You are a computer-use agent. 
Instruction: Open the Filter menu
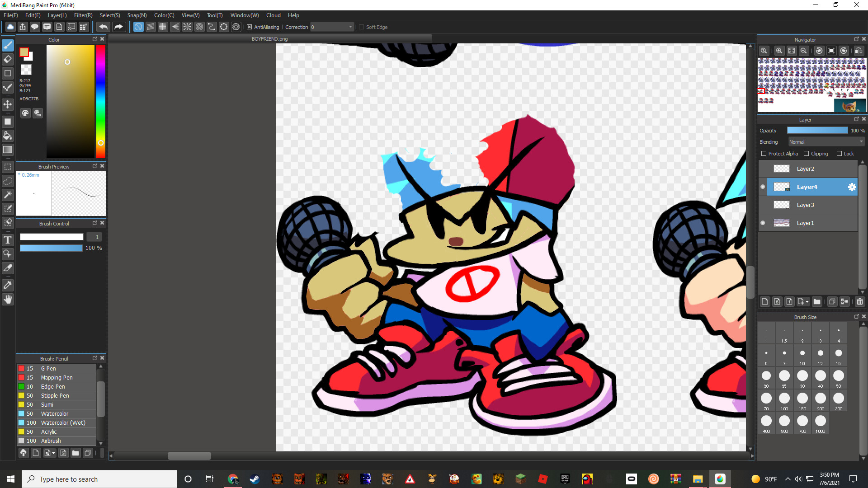coord(83,15)
